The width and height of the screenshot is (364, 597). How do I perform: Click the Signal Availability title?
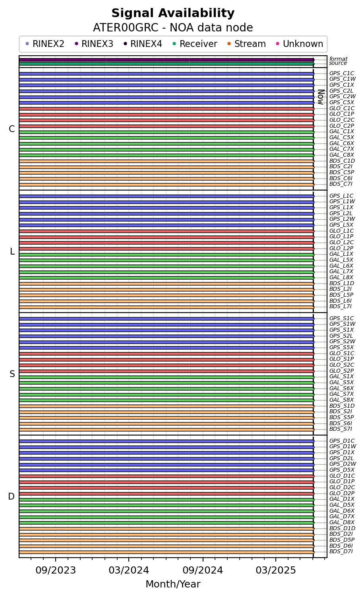click(173, 14)
